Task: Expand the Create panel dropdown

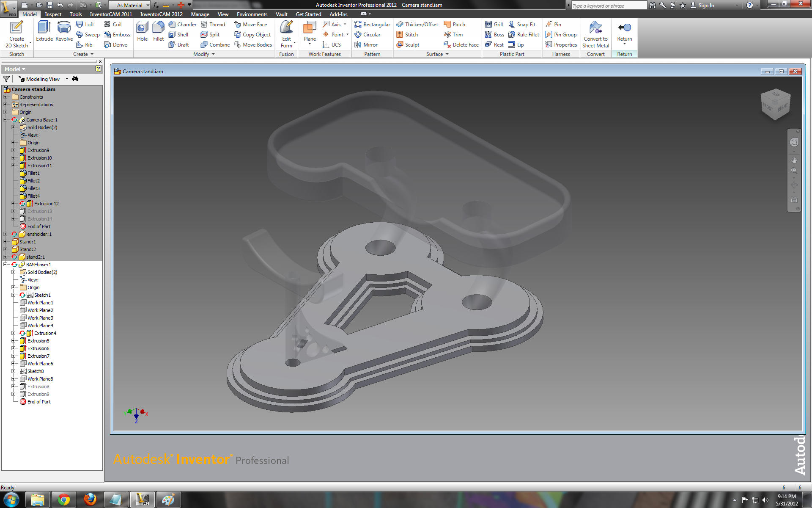Action: pos(83,54)
